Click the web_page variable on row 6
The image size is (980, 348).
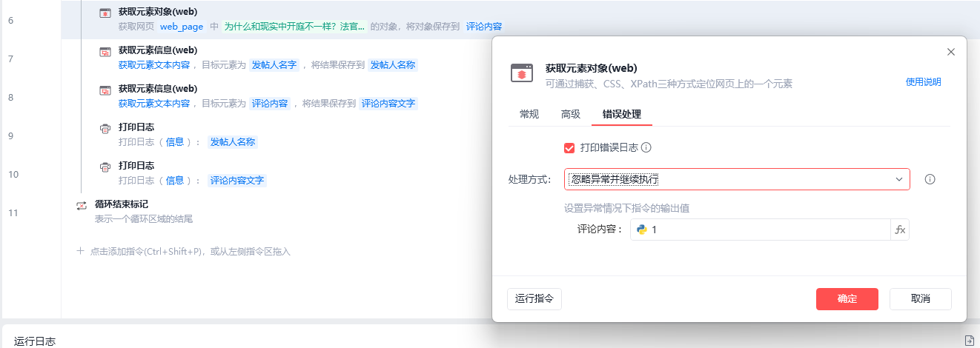tap(182, 27)
